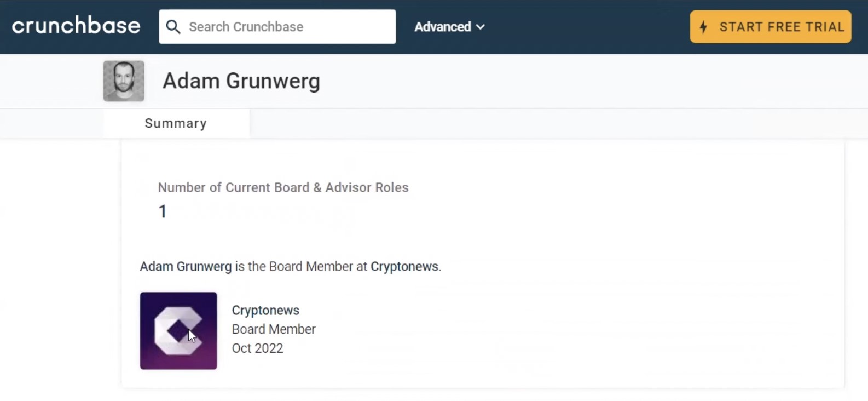
Task: Click the Oct 2022 date text
Action: 257,348
